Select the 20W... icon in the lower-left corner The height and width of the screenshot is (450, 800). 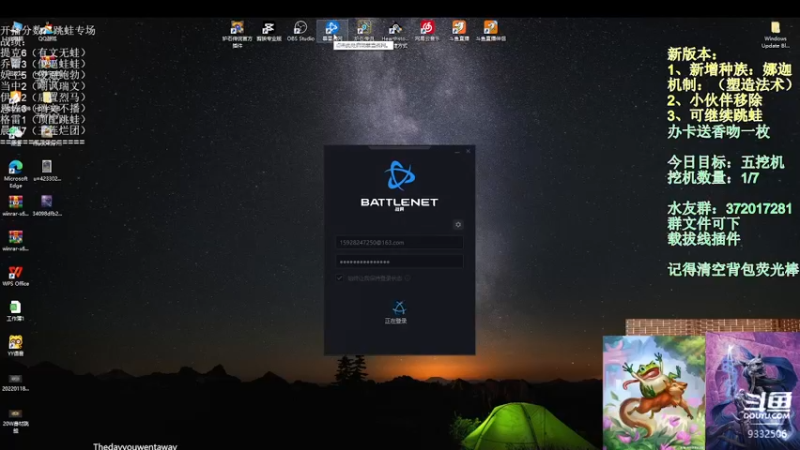(15, 420)
